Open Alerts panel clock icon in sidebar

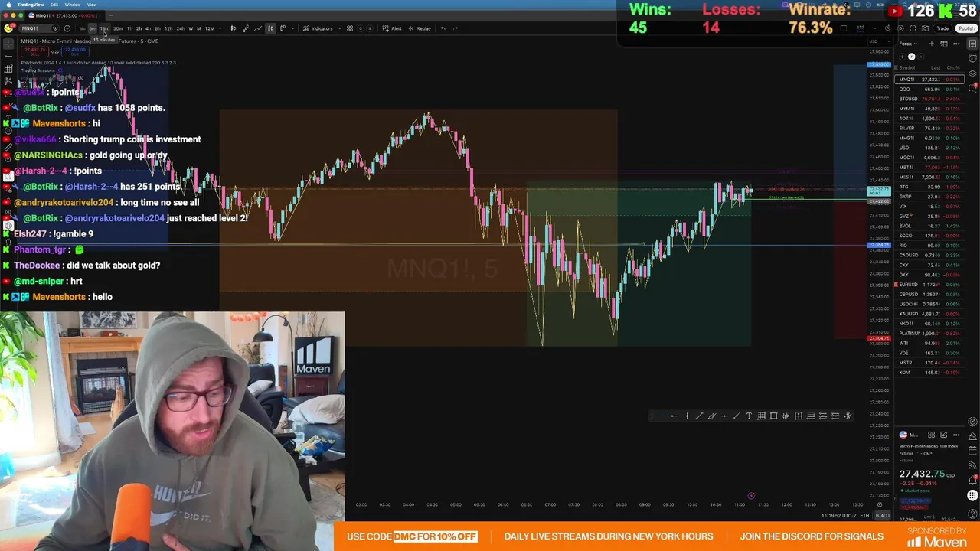tap(972, 58)
